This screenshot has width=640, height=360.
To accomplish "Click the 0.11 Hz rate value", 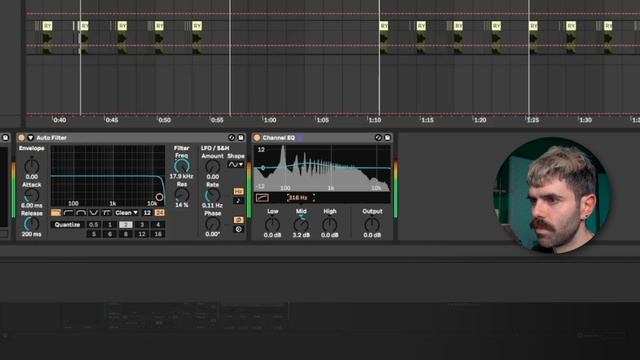I will (x=212, y=205).
